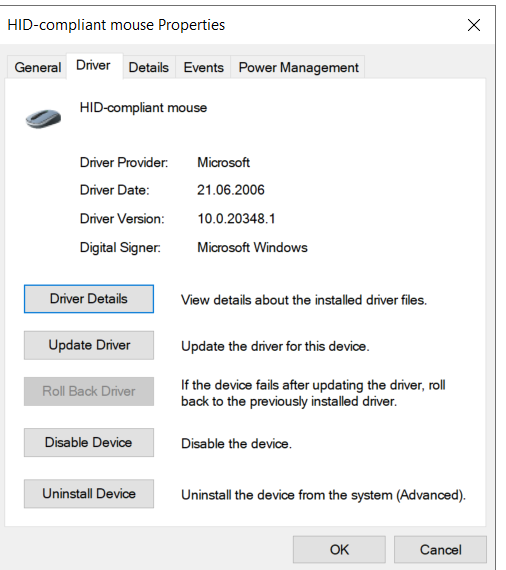506x570 pixels.
Task: Select the Driver Provider value 'Microsoft'
Action: click(223, 162)
